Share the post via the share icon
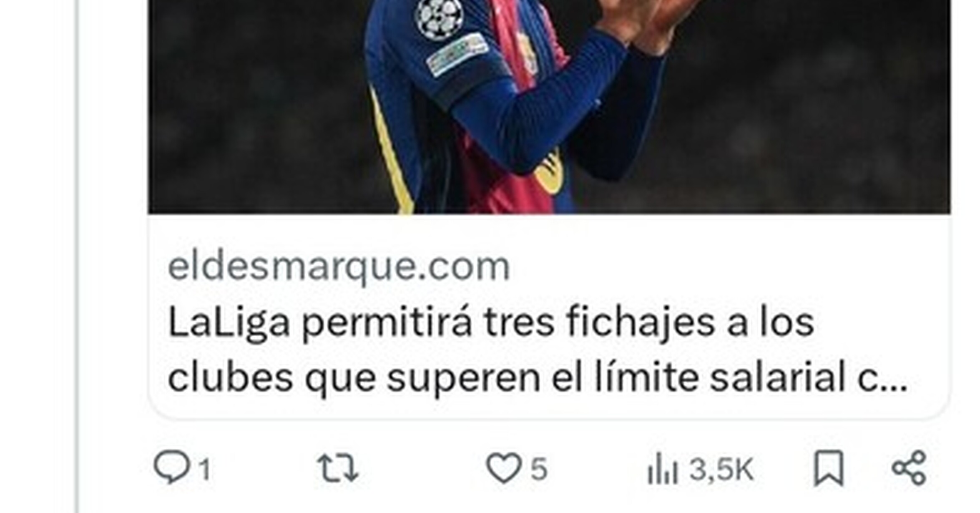980x513 pixels. pos(909,468)
